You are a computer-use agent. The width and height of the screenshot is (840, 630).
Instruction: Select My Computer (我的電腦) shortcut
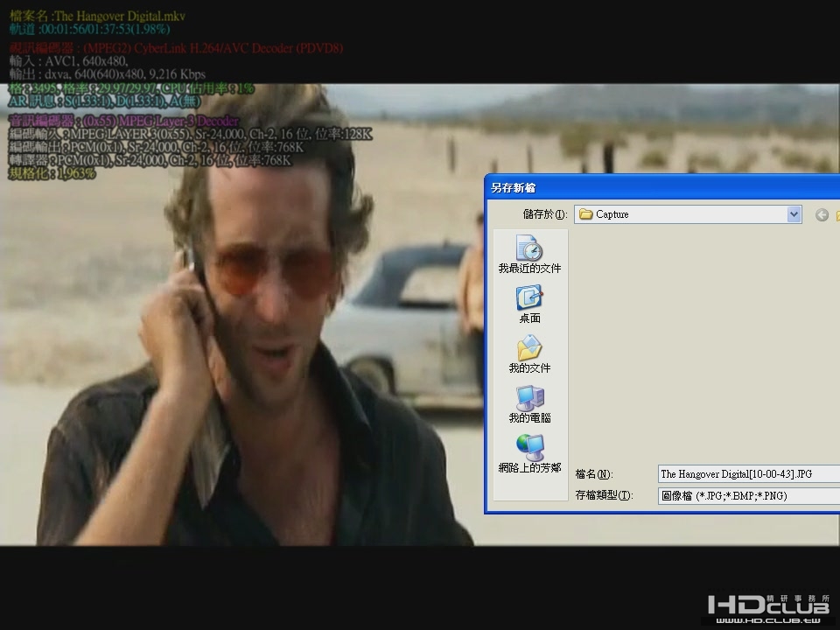click(529, 404)
